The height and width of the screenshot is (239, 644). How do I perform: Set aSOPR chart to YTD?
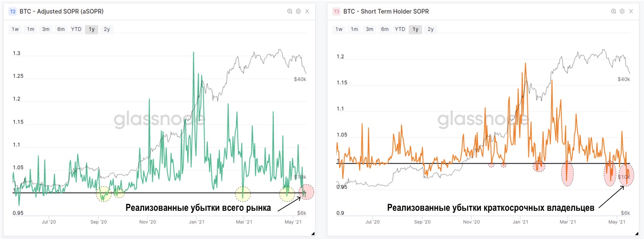tap(76, 29)
